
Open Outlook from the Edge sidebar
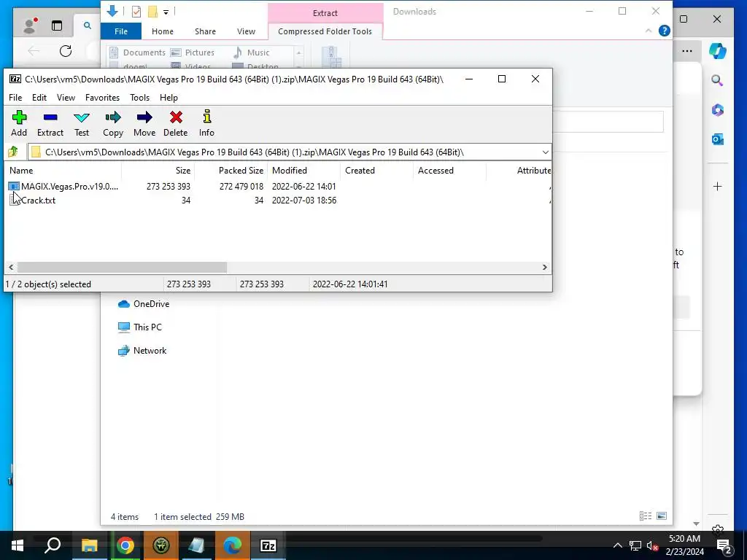718,139
